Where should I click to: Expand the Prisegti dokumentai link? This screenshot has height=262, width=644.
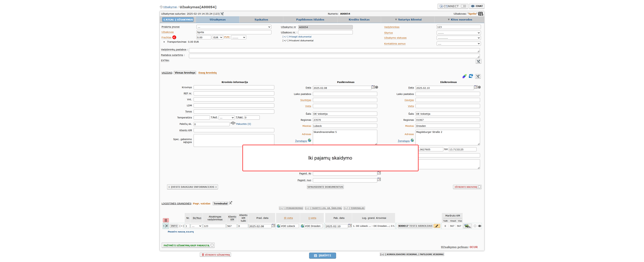pyautogui.click(x=297, y=37)
